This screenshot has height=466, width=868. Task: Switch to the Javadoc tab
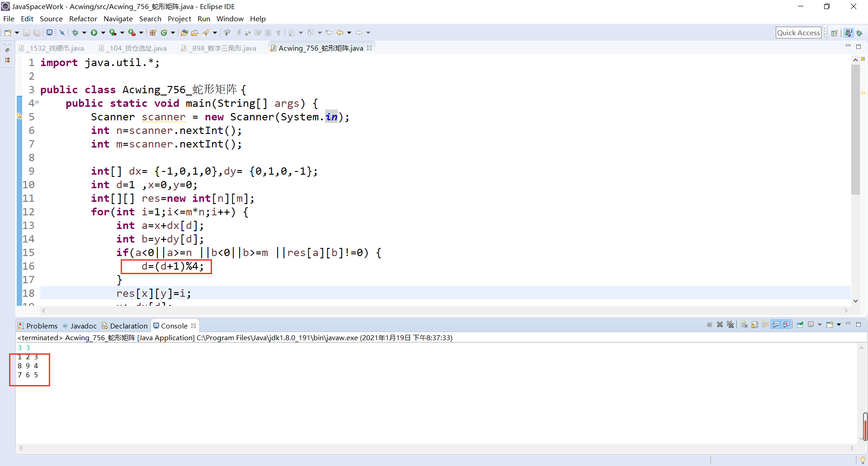80,326
